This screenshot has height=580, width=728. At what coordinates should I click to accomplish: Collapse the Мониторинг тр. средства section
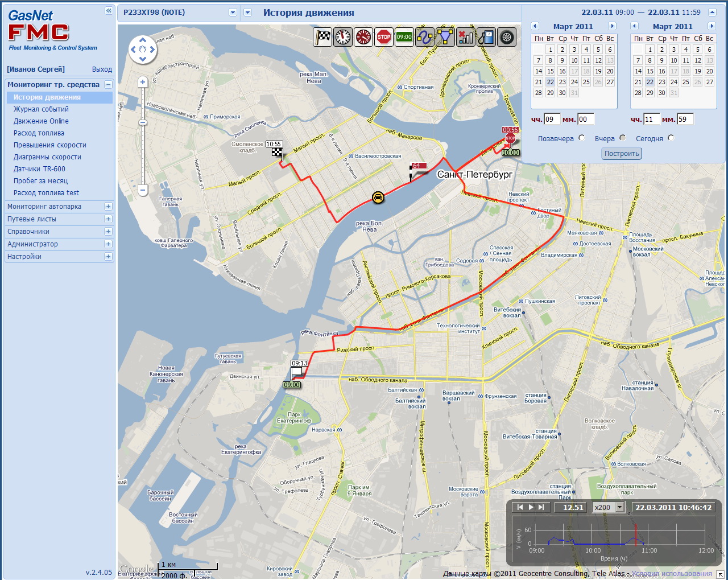point(108,85)
